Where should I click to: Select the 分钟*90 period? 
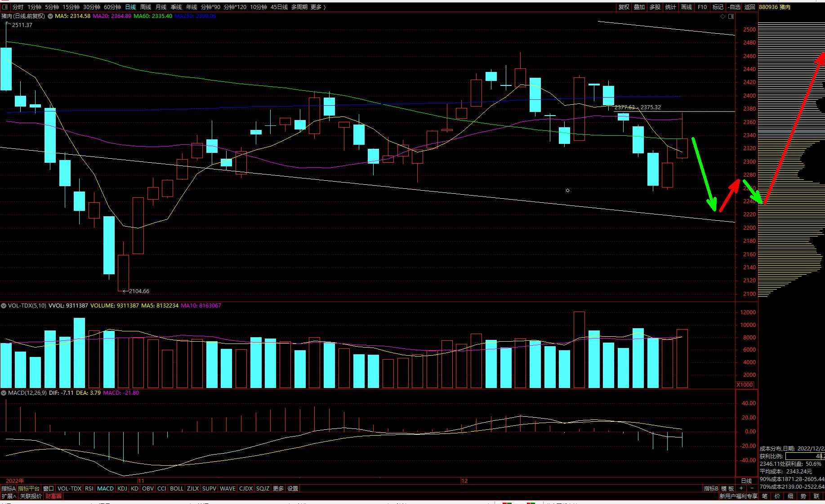[210, 7]
